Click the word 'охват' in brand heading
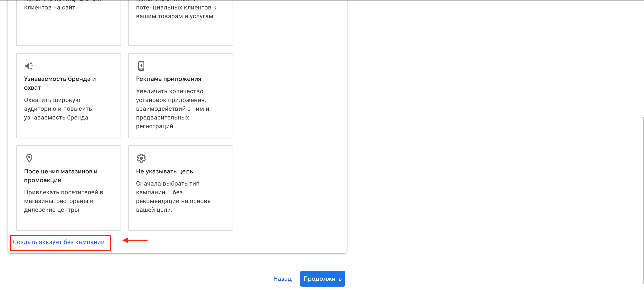Image resolution: width=644 pixels, height=290 pixels. click(x=32, y=88)
